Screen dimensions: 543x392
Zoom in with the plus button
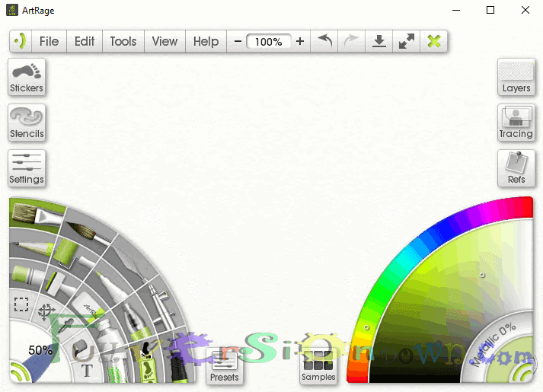pyautogui.click(x=300, y=42)
